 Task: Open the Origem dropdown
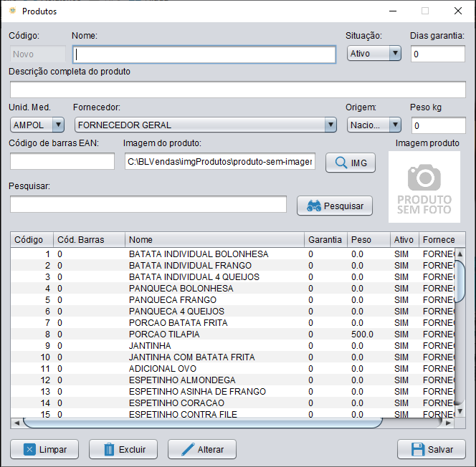tap(374, 125)
